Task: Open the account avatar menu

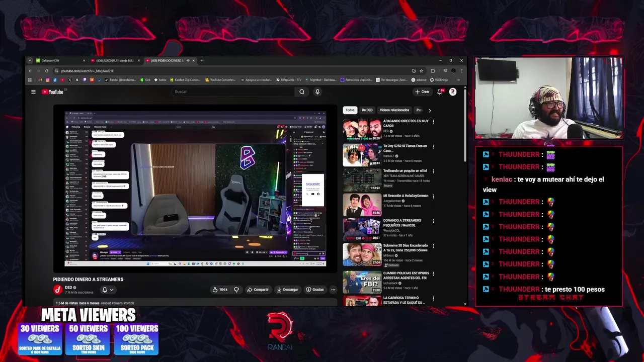Action: 453,92
